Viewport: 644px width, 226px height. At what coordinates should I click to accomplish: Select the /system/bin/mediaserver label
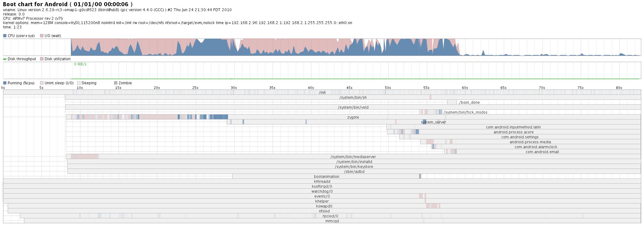(x=353, y=157)
